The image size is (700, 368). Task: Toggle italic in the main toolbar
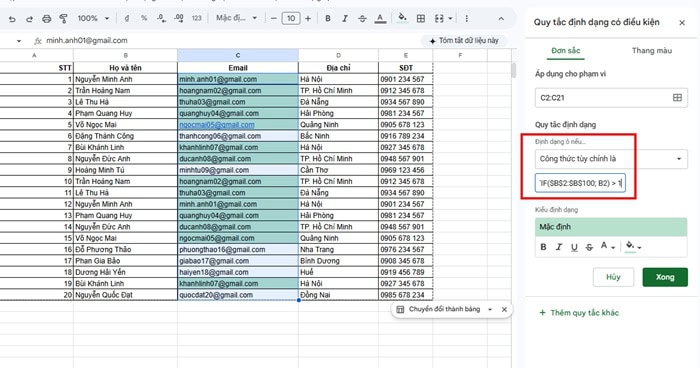point(345,18)
